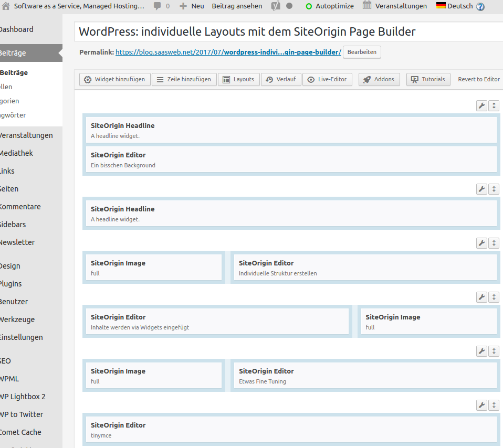Click the plus Neu icon

coord(183,6)
